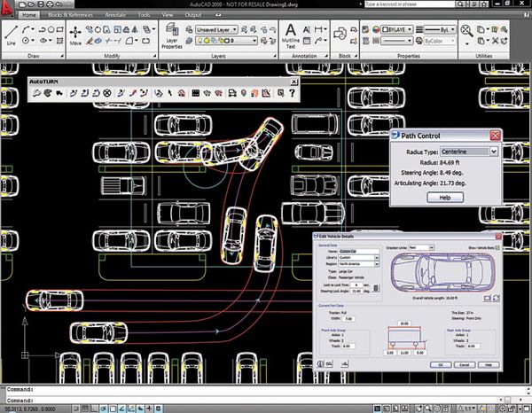This screenshot has width=532, height=413.
Task: Click the film strip icon in AutoTURN toolbar
Action: (x=196, y=92)
